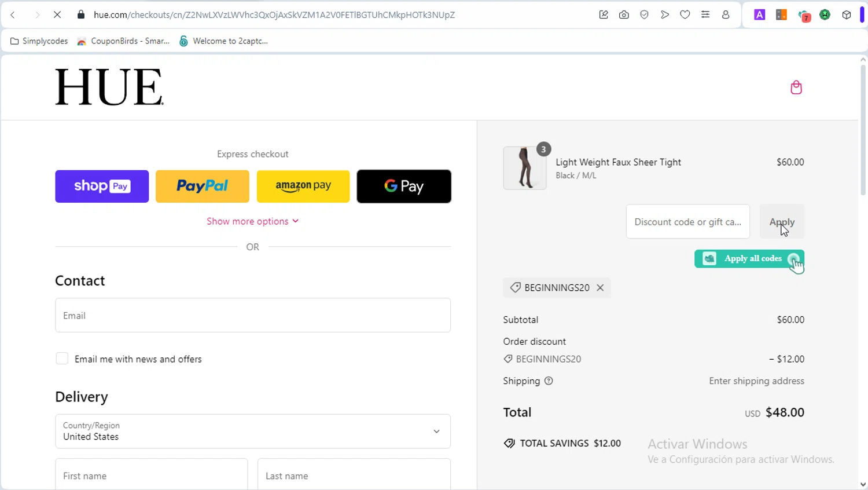Click the send/flow arrow icon
The image size is (868, 490).
tap(665, 15)
